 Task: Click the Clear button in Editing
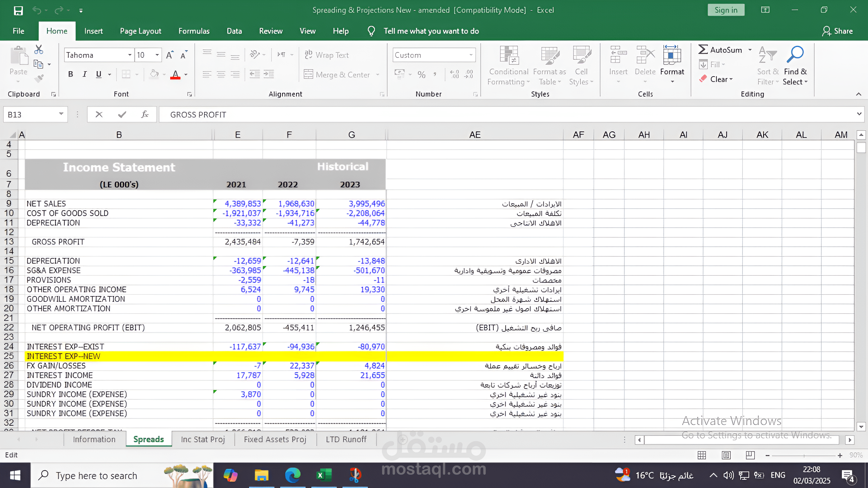tap(716, 79)
